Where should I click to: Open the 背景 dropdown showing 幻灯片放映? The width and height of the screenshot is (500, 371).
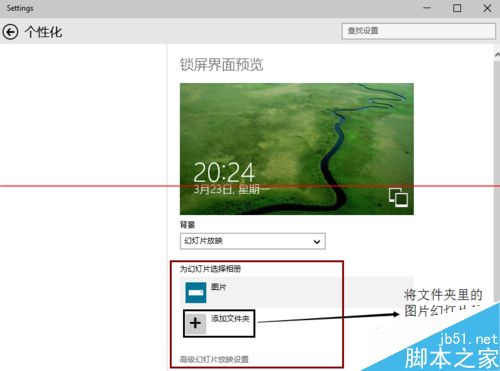(253, 241)
